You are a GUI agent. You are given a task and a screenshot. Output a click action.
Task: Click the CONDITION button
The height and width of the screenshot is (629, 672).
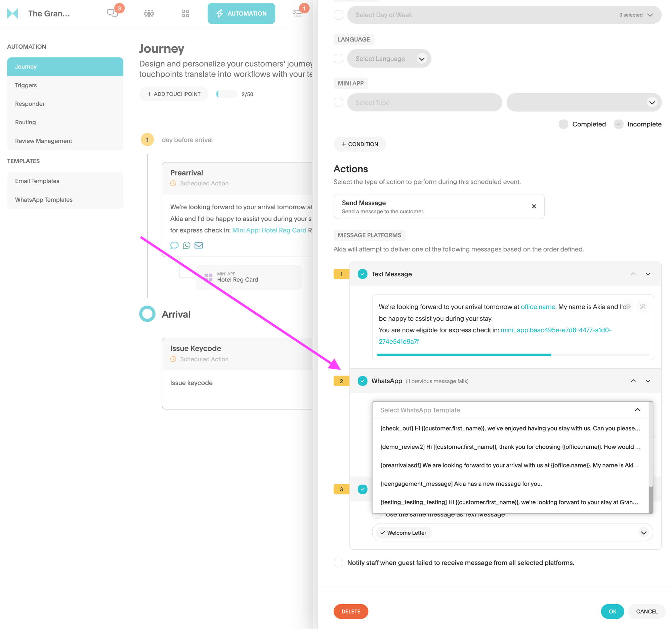(x=360, y=144)
